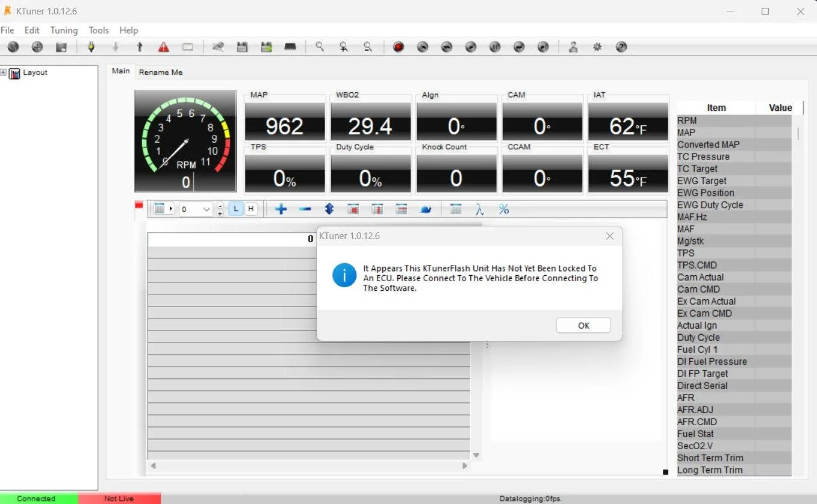817x504 pixels.
Task: Open the help question mark icon
Action: click(x=622, y=47)
